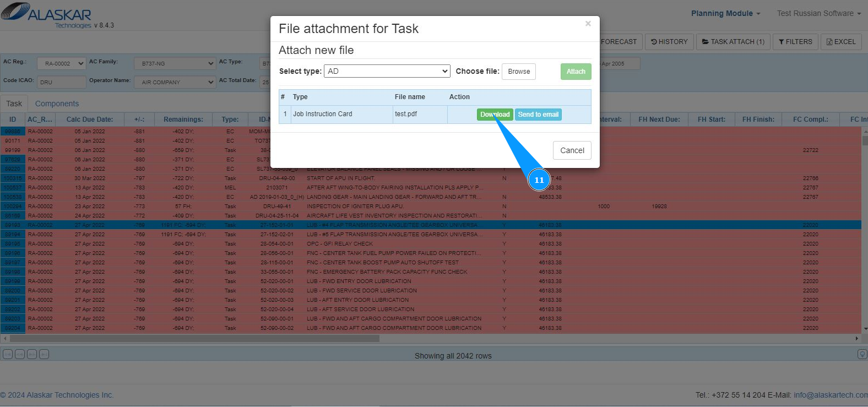Image resolution: width=868 pixels, height=407 pixels.
Task: Sort by the FH Finish column header
Action: tap(758, 120)
